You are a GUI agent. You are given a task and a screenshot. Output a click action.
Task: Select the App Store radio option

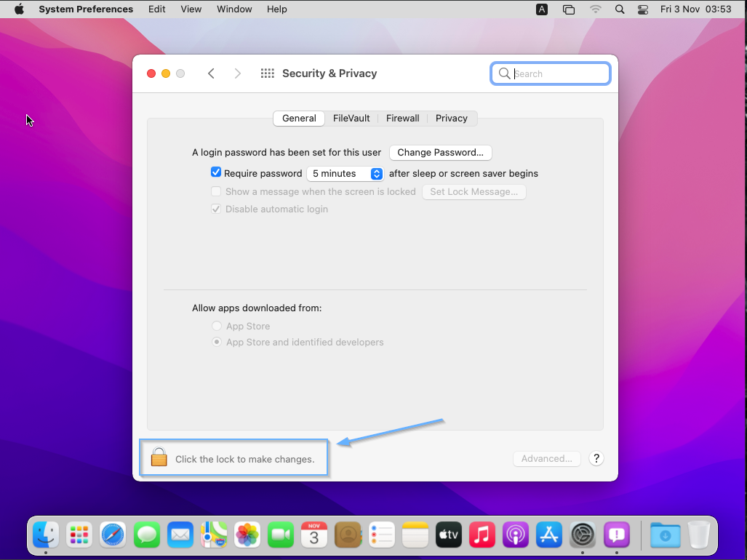point(217,327)
